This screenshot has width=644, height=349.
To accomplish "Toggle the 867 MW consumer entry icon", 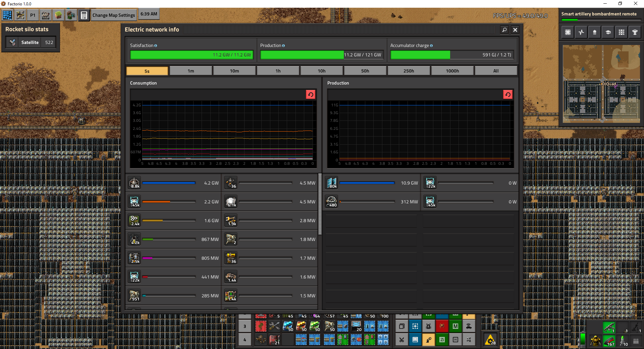I will [135, 239].
